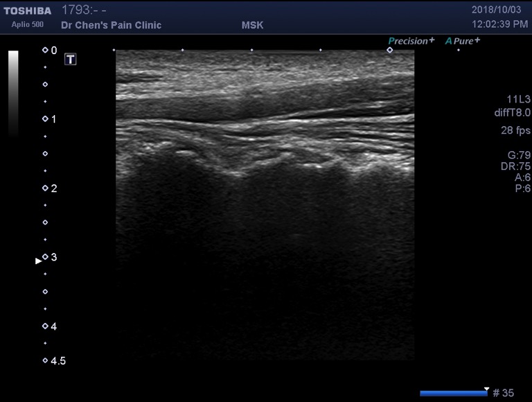Click the focus position arrow at depth 3
This screenshot has height=402, width=532.
tap(39, 261)
